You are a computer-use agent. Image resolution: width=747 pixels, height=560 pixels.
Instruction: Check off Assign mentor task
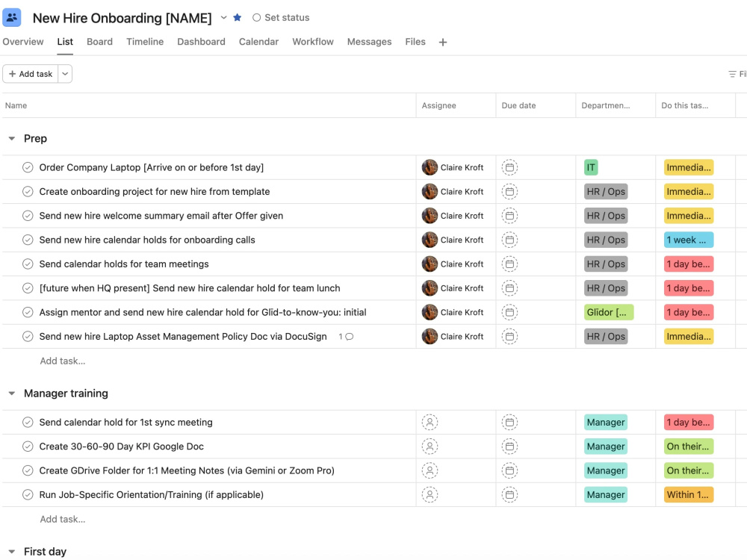click(28, 312)
